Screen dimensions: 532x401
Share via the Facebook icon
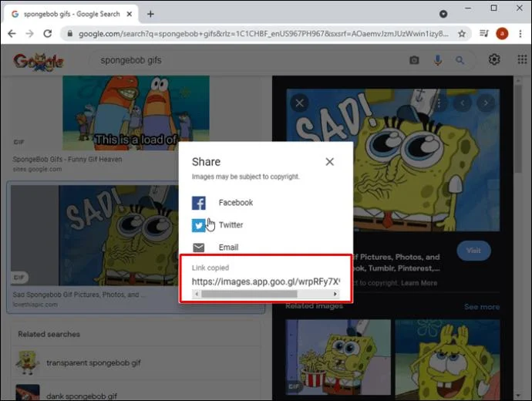click(x=198, y=203)
